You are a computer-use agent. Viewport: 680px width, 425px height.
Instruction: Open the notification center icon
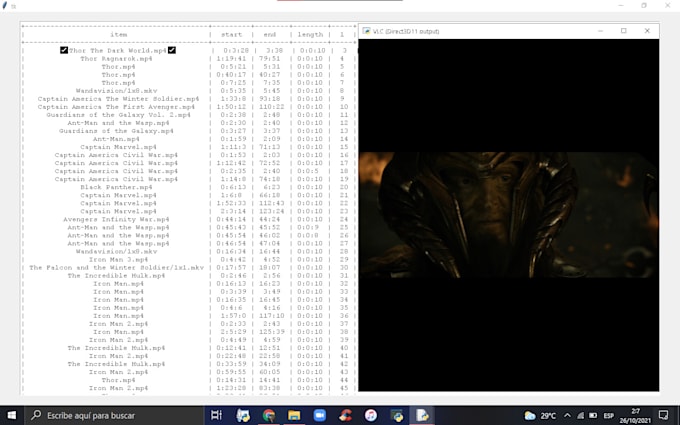click(664, 415)
